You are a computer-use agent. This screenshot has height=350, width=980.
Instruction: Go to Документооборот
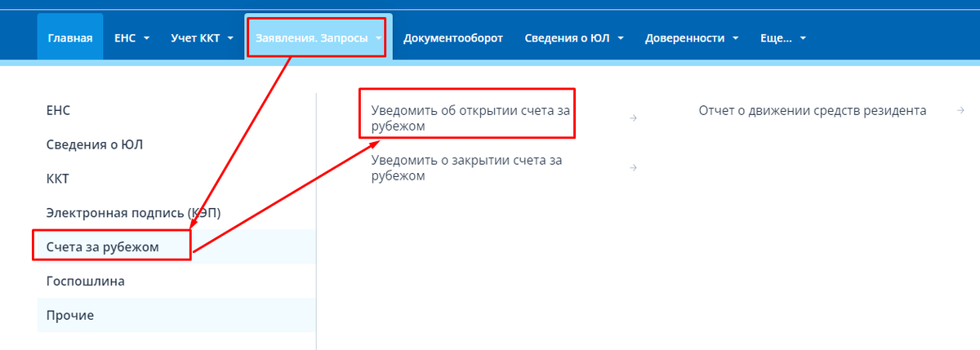click(x=453, y=38)
